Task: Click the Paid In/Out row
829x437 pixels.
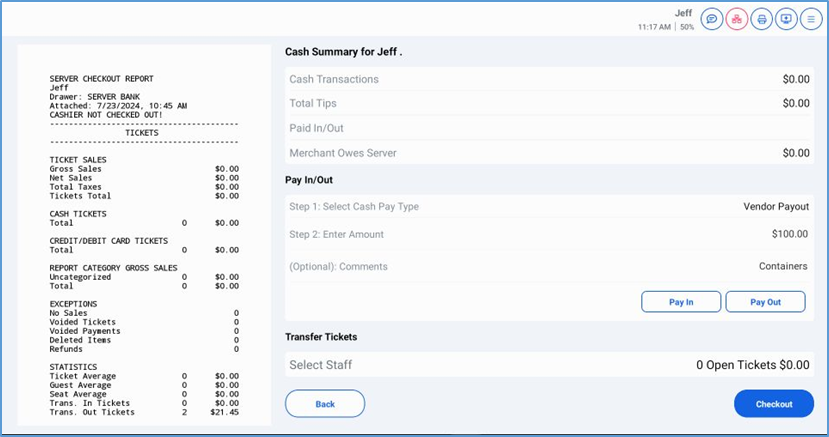Action: [x=548, y=128]
